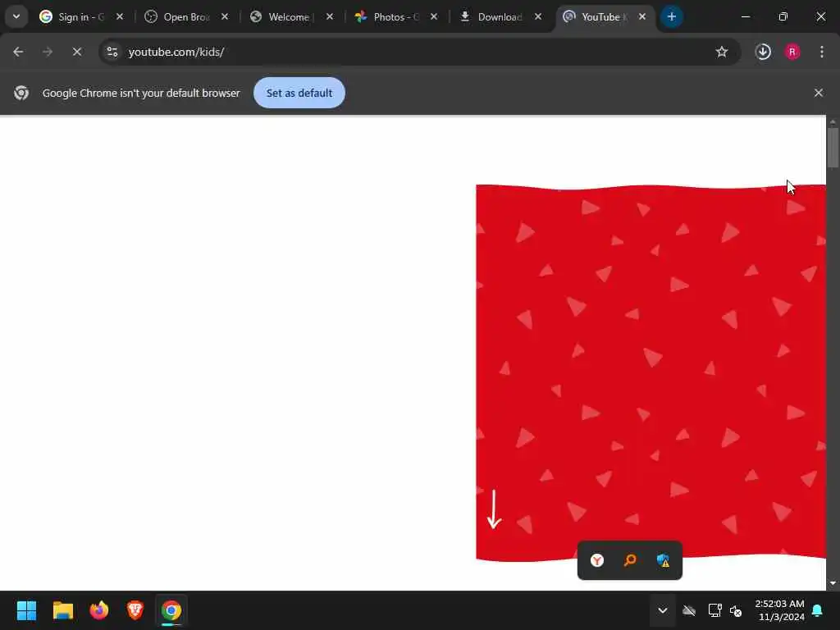
Task: Restore down the Chrome window
Action: coord(783,16)
